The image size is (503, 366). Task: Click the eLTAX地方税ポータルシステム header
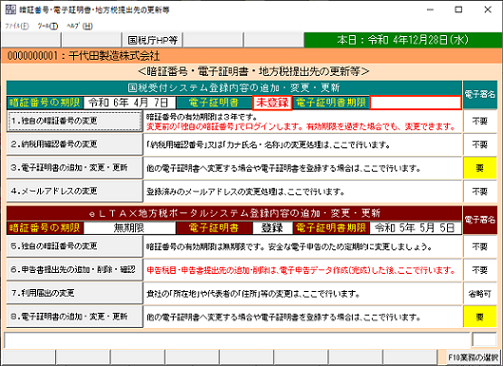tap(234, 213)
